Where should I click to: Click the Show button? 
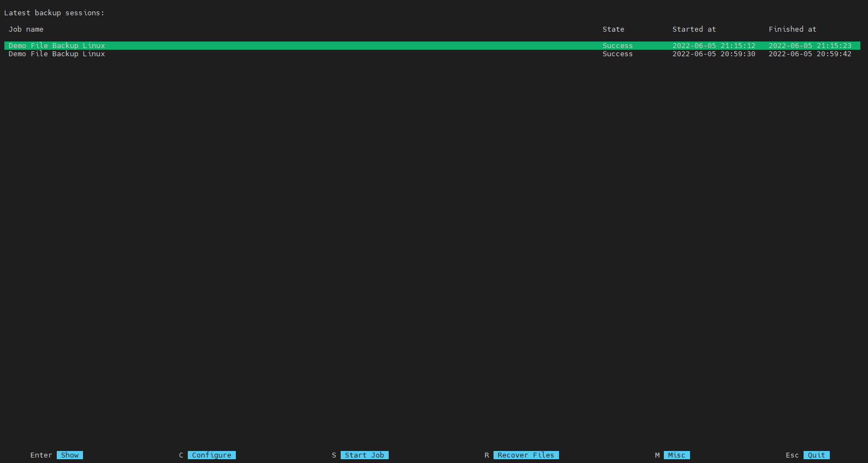[70, 455]
